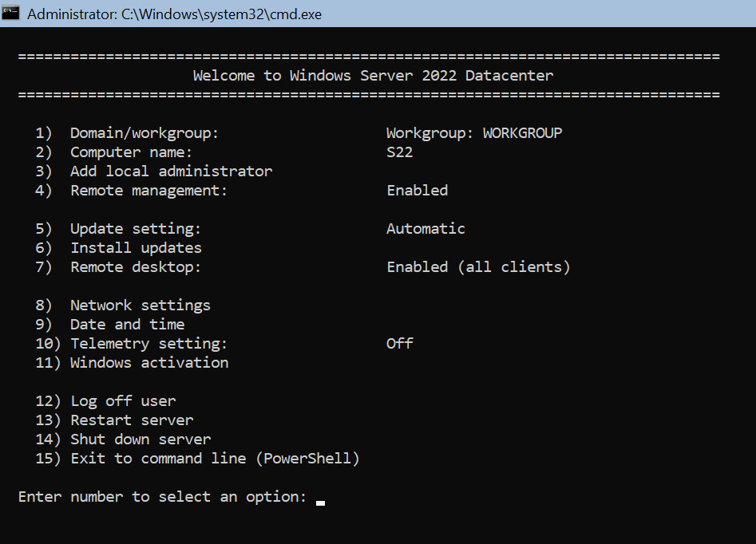Click the Date and time line
This screenshot has height=544, width=756.
coord(109,325)
